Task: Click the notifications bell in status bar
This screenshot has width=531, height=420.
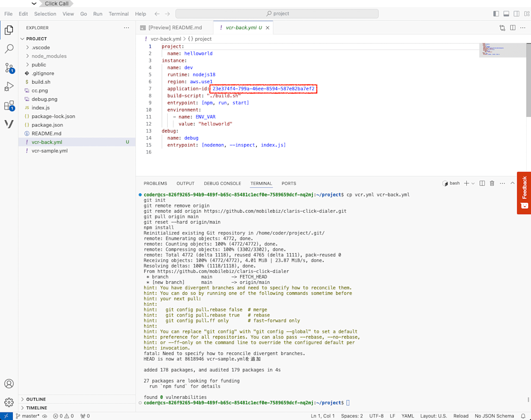Action: pos(523,416)
